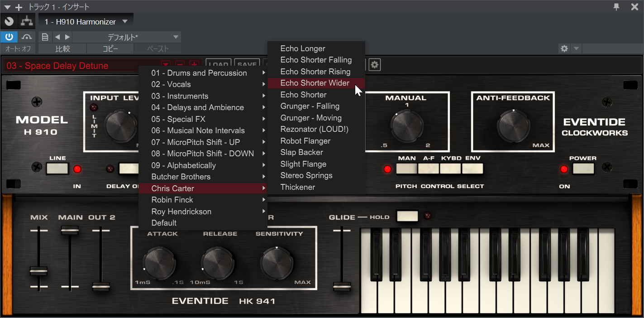Toggle the GLIDE HOLD switch
The image size is (644, 318).
tap(407, 216)
